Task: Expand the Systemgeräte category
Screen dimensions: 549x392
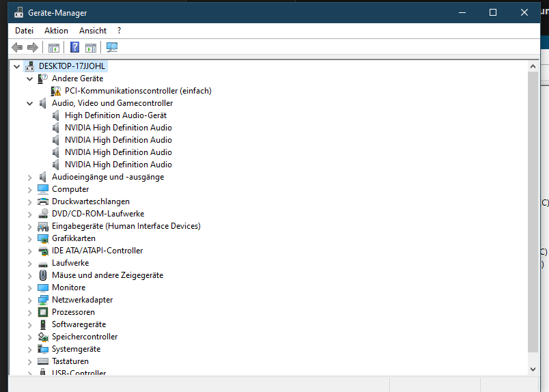Action: coord(30,349)
